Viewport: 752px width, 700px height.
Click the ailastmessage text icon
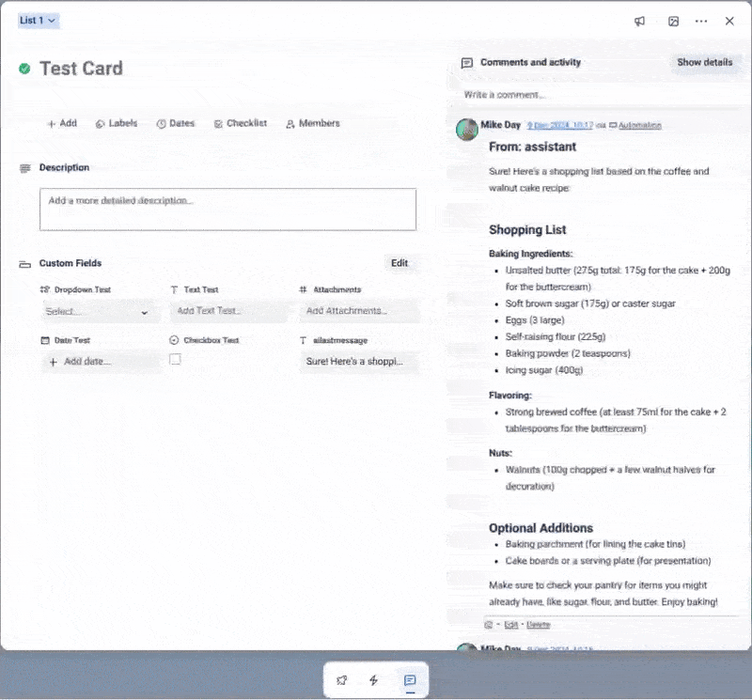click(x=303, y=340)
